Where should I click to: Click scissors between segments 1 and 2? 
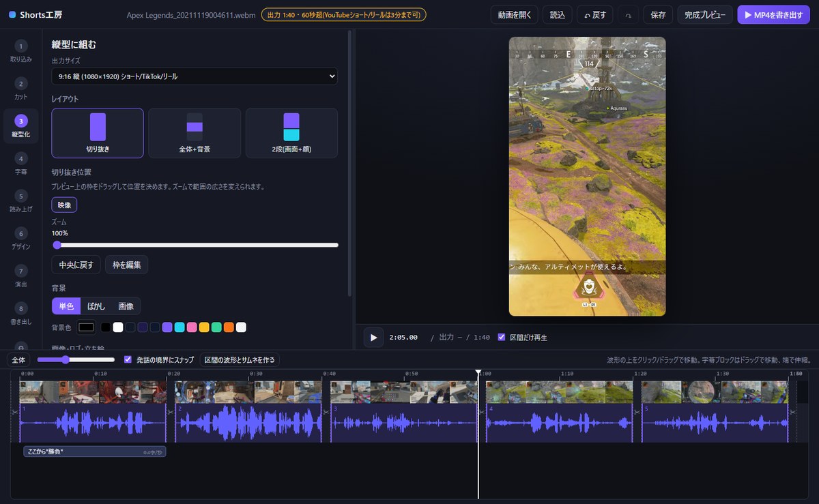point(171,413)
